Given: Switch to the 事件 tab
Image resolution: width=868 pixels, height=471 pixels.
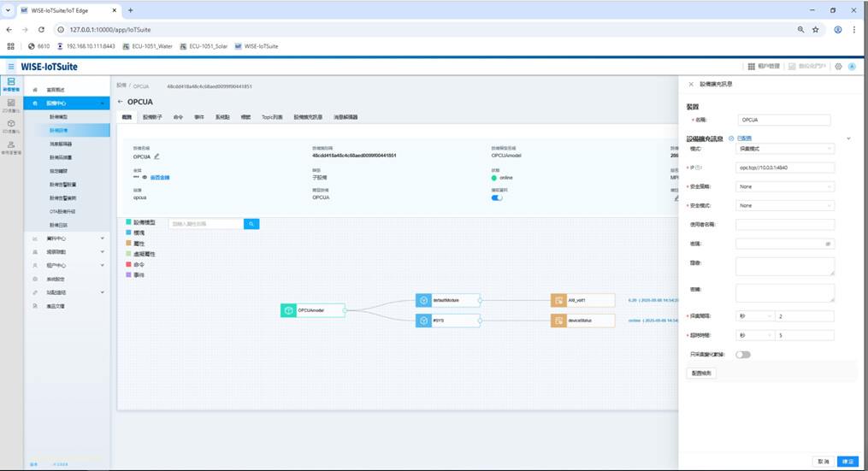Looking at the screenshot, I should point(199,117).
